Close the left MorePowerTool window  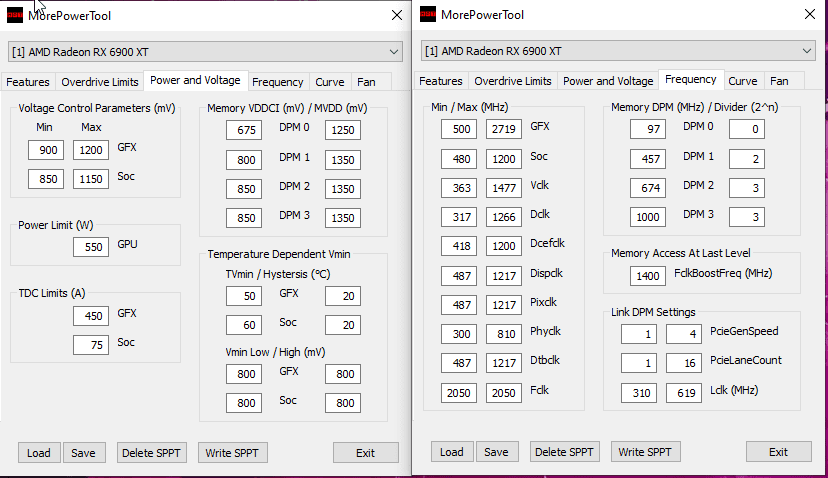[x=397, y=15]
